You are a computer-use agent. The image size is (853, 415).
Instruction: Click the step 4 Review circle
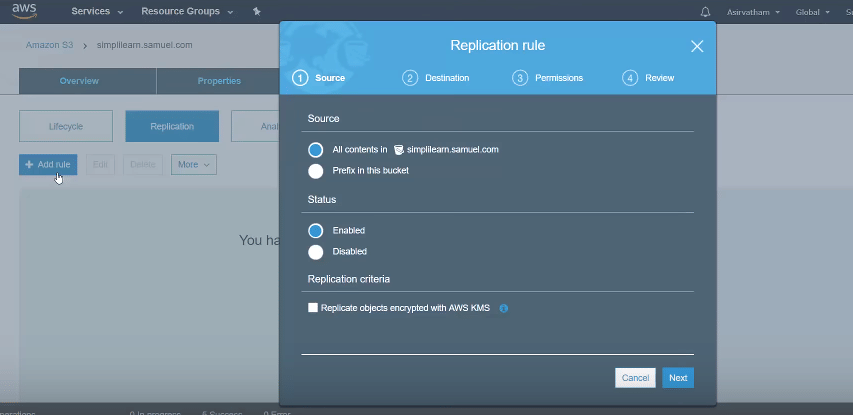(x=630, y=78)
